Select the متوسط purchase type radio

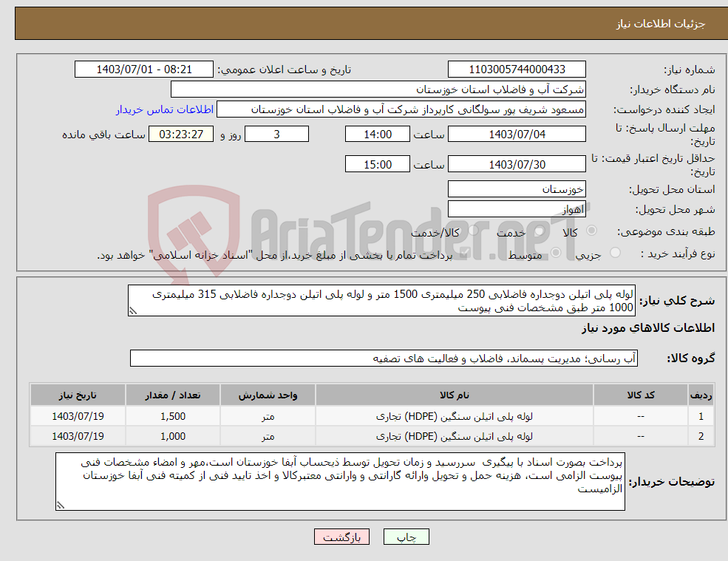pyautogui.click(x=556, y=253)
